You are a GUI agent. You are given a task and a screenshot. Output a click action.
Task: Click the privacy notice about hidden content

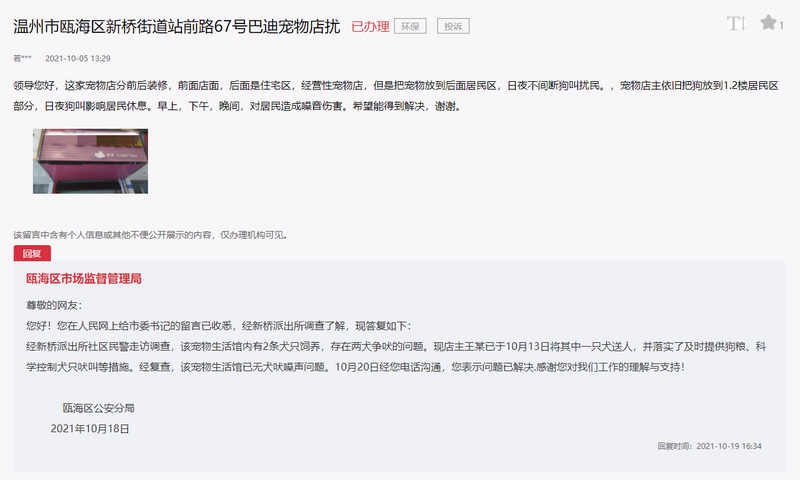click(x=151, y=235)
